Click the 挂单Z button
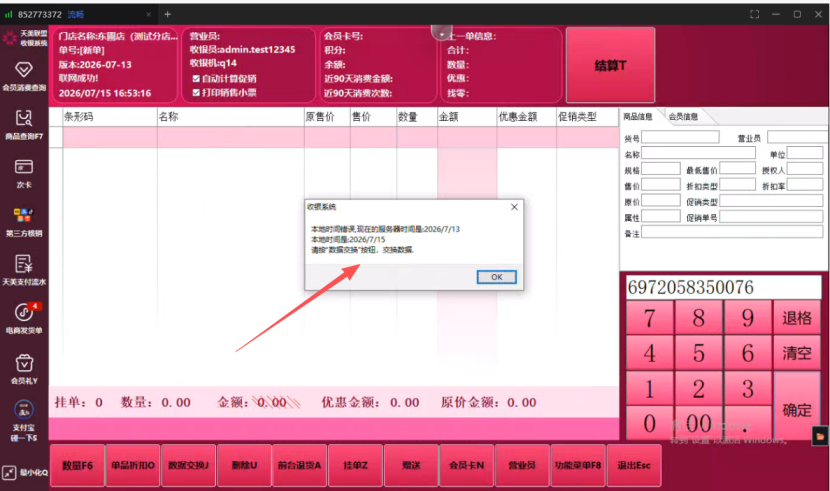Viewport: 830px width, 491px height. 355,465
